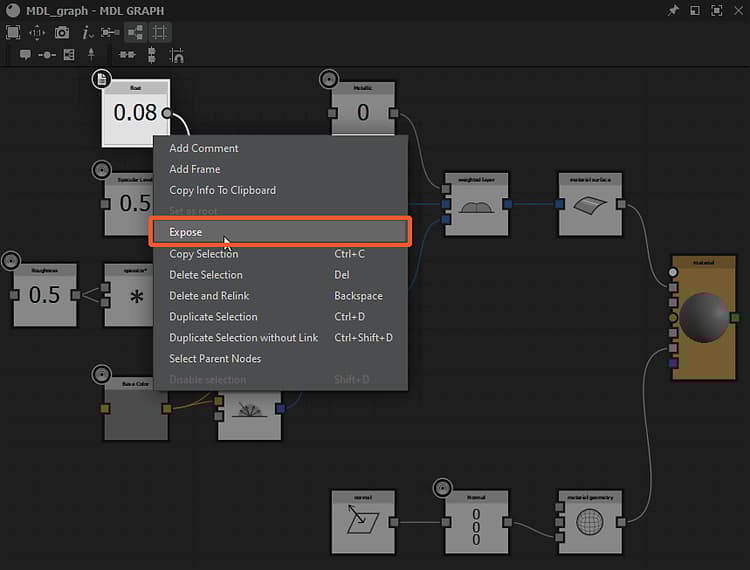Click the output connector of the 0.08 node
The width and height of the screenshot is (750, 570).
coord(166,113)
